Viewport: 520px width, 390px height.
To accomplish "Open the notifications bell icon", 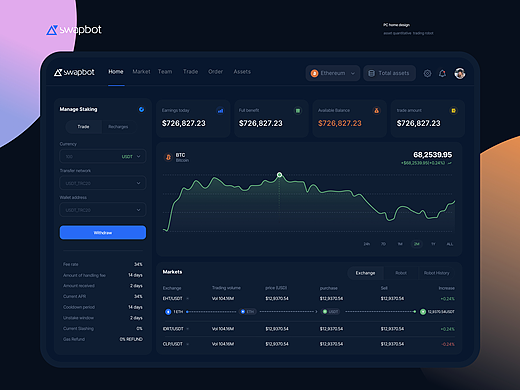I will 442,73.
